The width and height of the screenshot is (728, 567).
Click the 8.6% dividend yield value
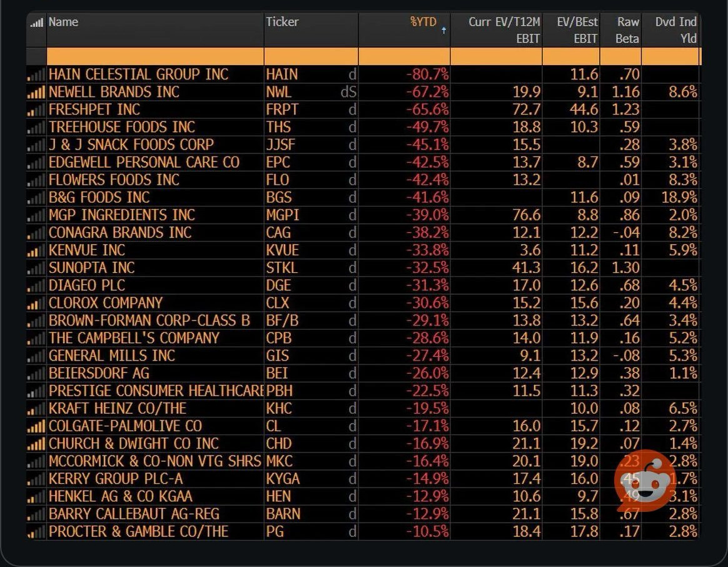[x=682, y=92]
